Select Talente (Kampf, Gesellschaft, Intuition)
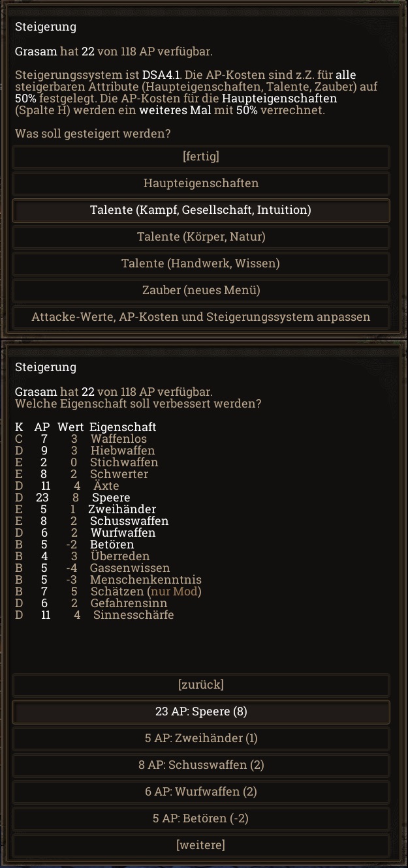408x868 pixels. pyautogui.click(x=201, y=210)
